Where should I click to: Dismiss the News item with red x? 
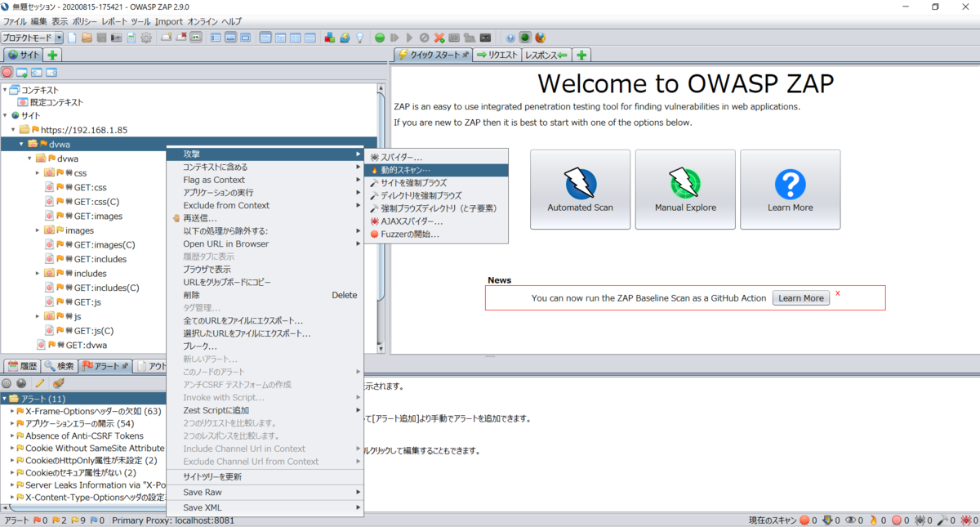point(838,293)
